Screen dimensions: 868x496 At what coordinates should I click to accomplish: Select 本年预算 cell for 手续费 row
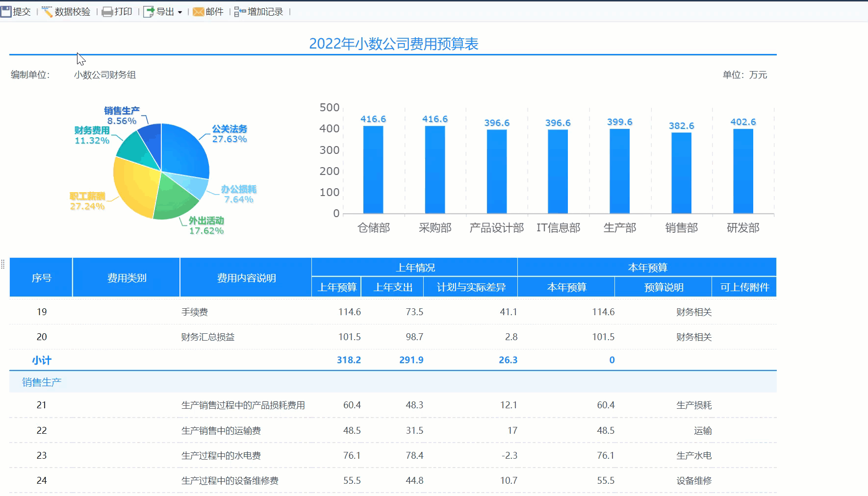603,312
